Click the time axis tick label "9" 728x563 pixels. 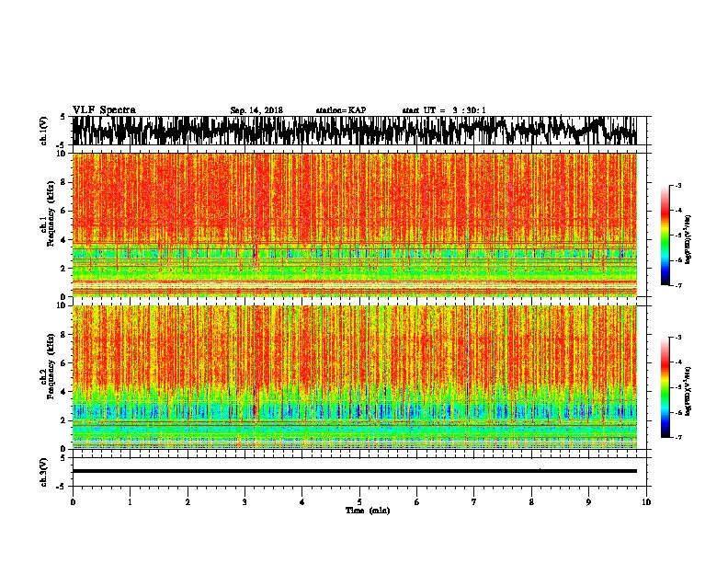(588, 502)
